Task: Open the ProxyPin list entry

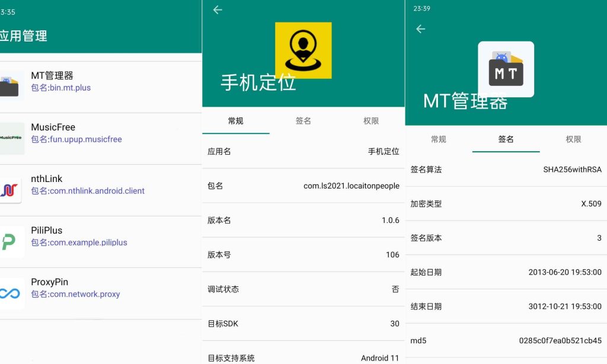Action: 101,293
